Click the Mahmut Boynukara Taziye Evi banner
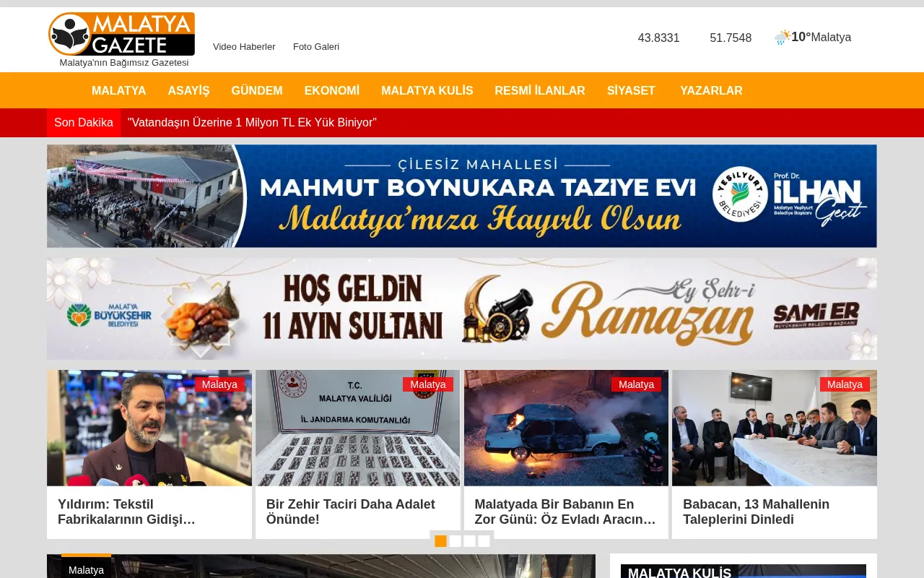 pyautogui.click(x=461, y=196)
